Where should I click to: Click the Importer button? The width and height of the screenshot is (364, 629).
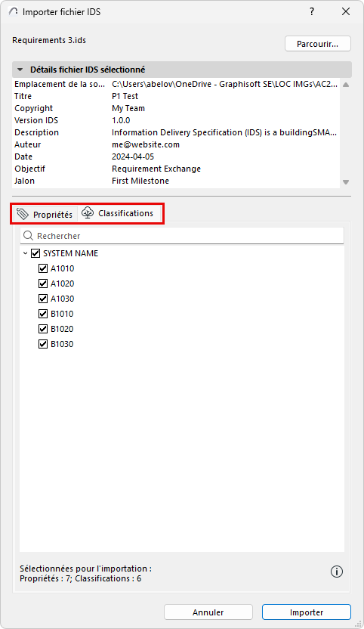(307, 612)
